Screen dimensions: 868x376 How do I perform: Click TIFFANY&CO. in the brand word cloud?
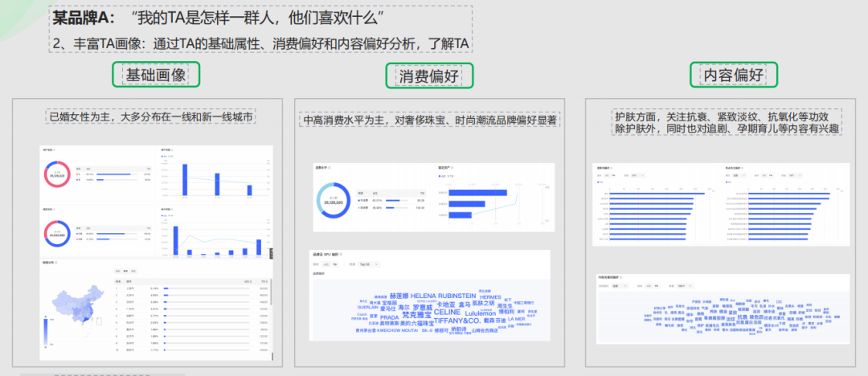tap(457, 321)
